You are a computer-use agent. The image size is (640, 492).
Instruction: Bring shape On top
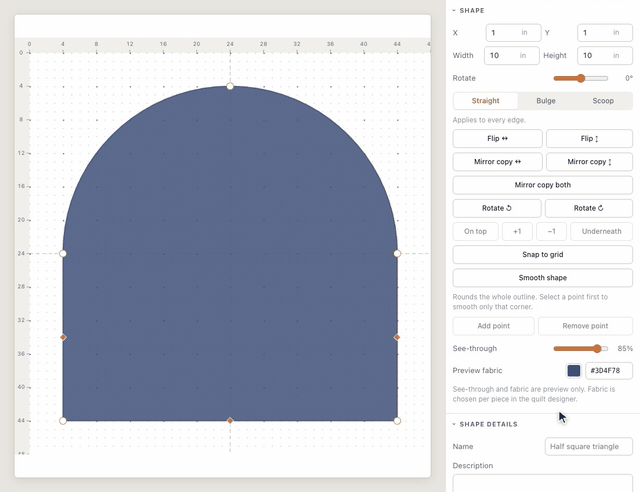(475, 232)
